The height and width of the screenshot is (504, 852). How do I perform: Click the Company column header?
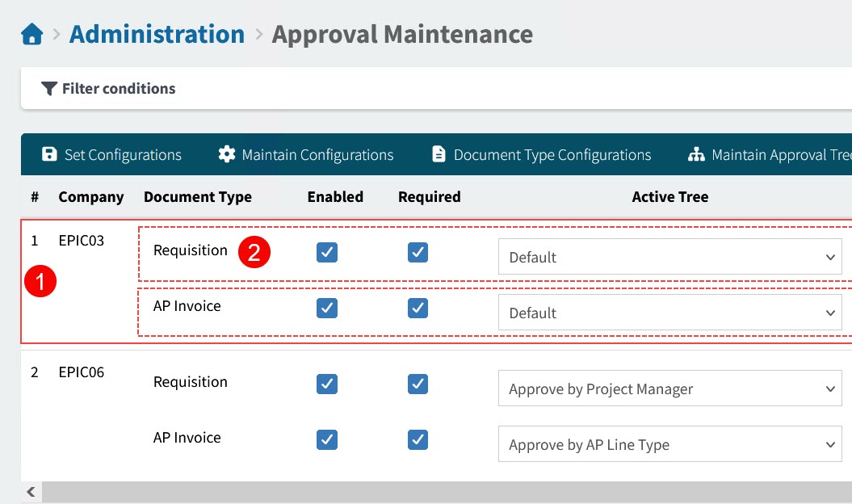(x=91, y=197)
